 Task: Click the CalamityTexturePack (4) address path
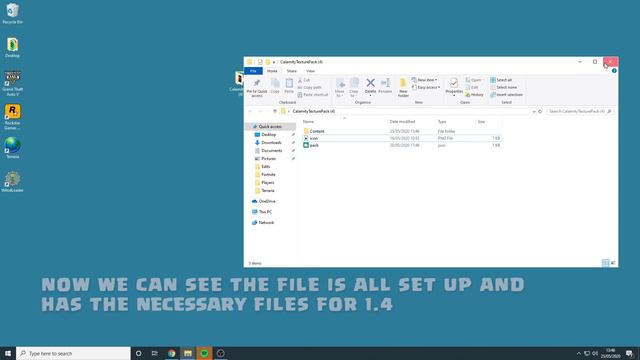coord(313,111)
